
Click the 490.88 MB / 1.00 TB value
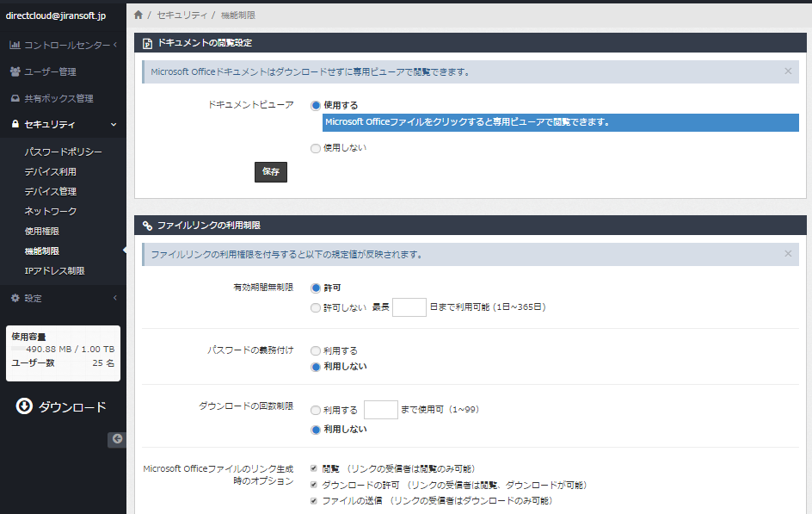pos(71,350)
